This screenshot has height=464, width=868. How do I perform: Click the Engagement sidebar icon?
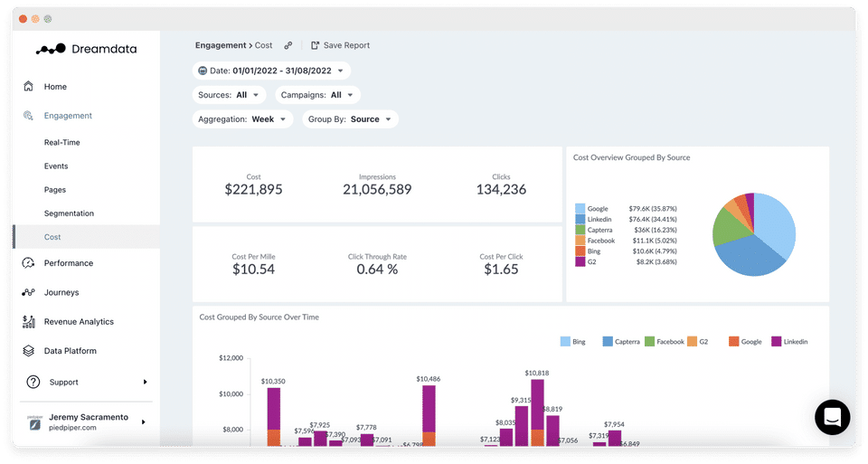point(28,115)
